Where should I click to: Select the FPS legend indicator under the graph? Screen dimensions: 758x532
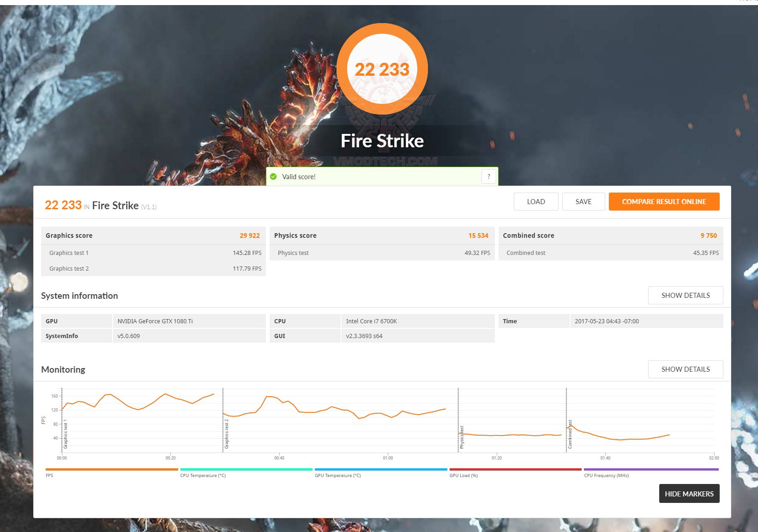(48, 475)
